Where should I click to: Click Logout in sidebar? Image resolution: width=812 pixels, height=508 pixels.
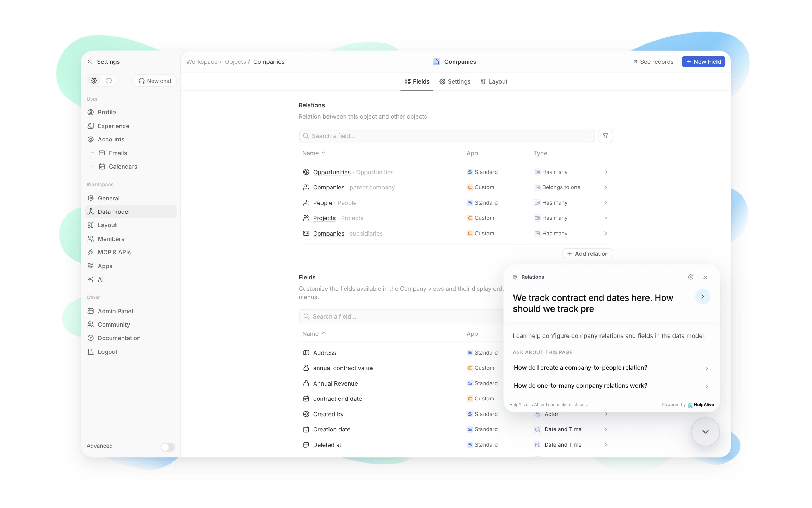pos(131,352)
